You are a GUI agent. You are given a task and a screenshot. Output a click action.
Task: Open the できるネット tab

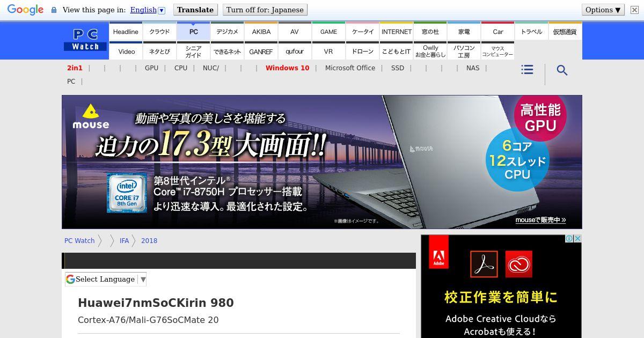227,51
